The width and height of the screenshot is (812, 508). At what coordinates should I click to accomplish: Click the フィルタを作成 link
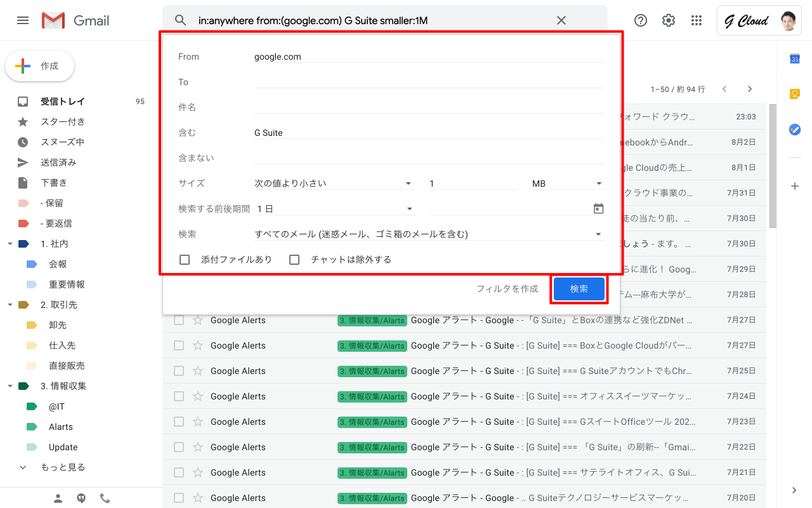pyautogui.click(x=507, y=289)
